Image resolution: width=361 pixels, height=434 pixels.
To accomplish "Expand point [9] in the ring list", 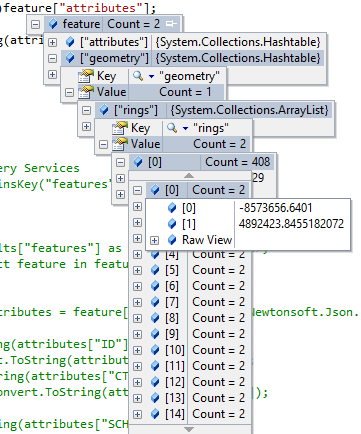I will pyautogui.click(x=137, y=334).
